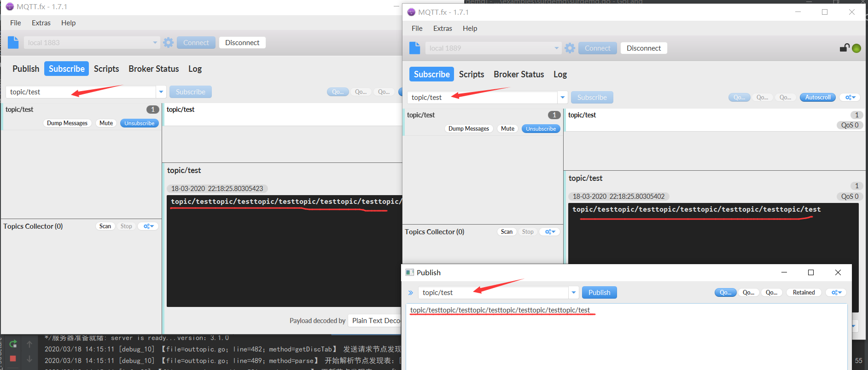The height and width of the screenshot is (370, 868).
Task: Open connection settings gear in local 1883 window
Action: (169, 42)
